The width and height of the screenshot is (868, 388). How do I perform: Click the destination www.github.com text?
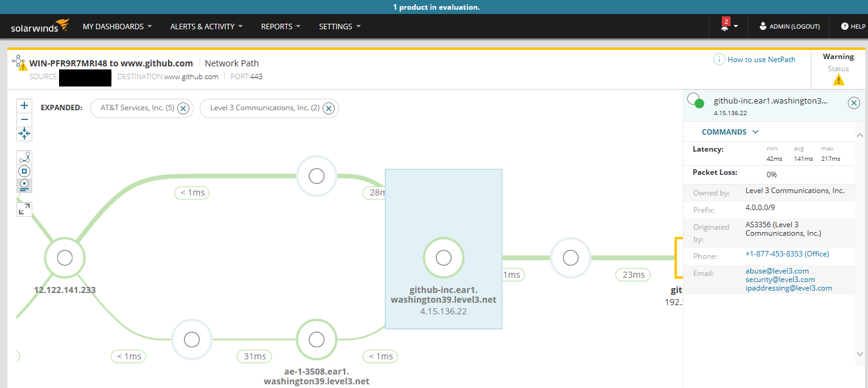pyautogui.click(x=191, y=77)
